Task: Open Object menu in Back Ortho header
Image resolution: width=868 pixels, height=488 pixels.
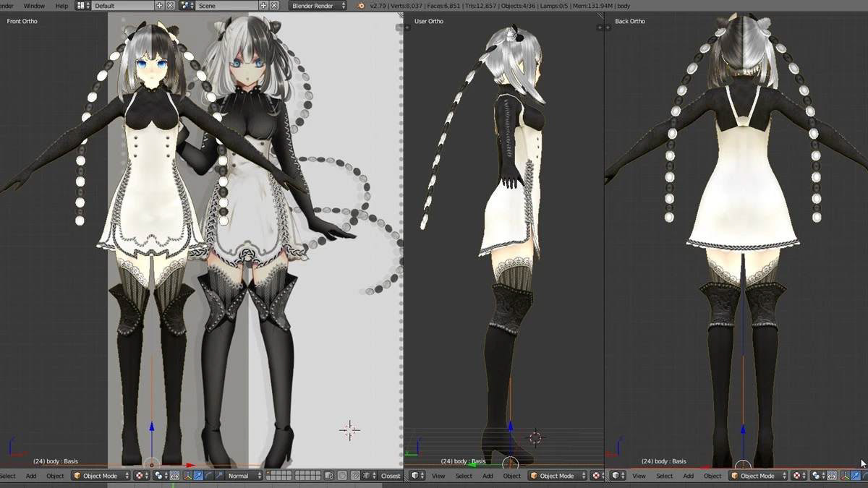Action: tap(713, 476)
